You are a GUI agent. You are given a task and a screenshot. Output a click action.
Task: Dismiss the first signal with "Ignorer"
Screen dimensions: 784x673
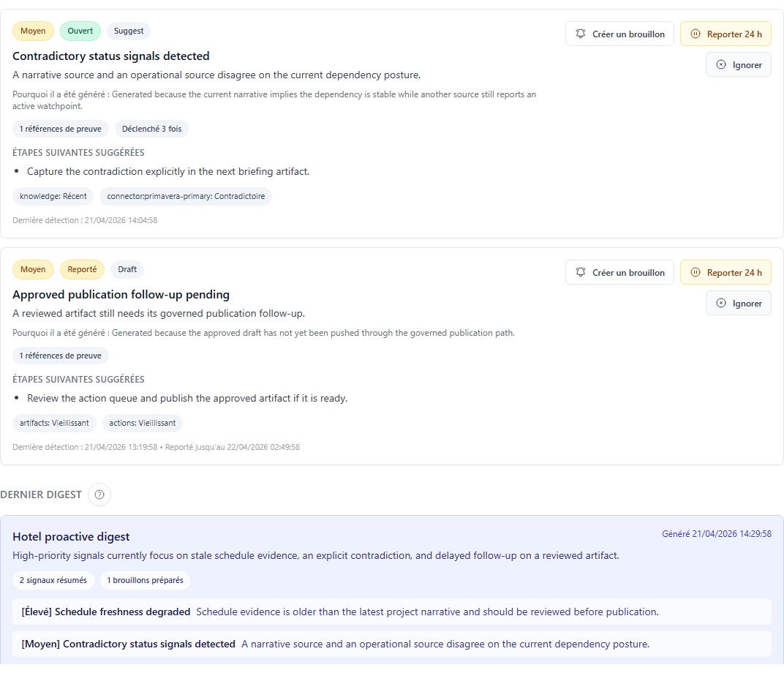739,64
